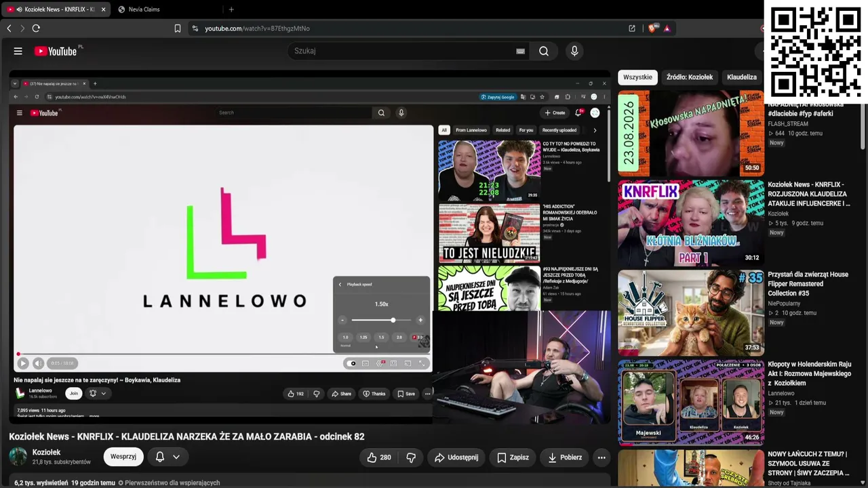The width and height of the screenshot is (868, 488).
Task: Go forward with the browser forward arrow
Action: pyautogui.click(x=22, y=28)
